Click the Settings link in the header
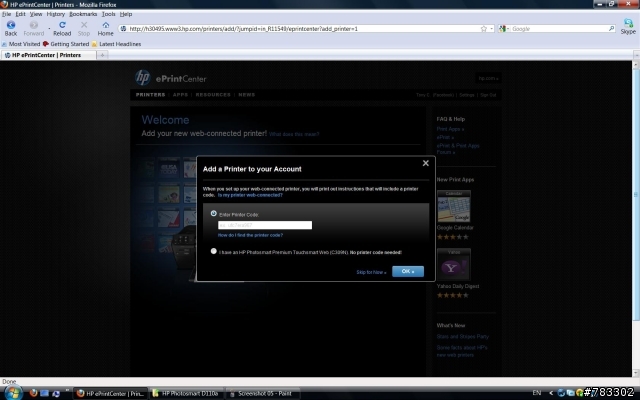The width and height of the screenshot is (640, 400). 467,95
